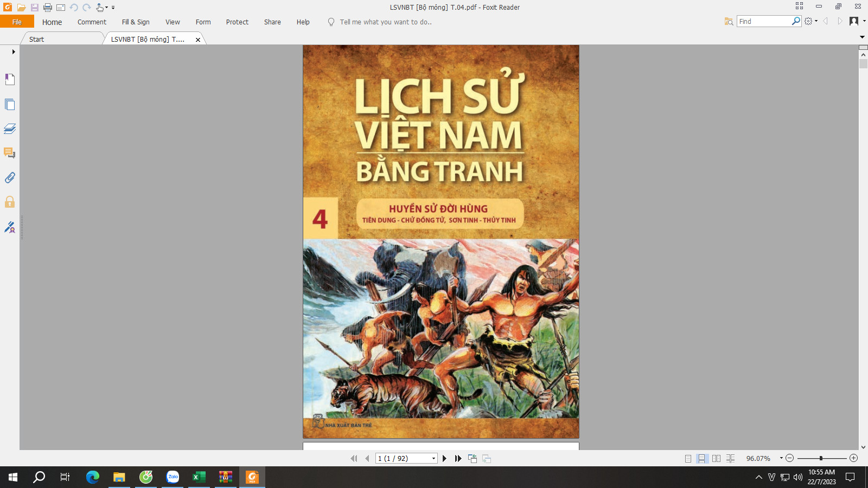Viewport: 868px width, 488px height.
Task: Go to the last page
Action: [458, 459]
